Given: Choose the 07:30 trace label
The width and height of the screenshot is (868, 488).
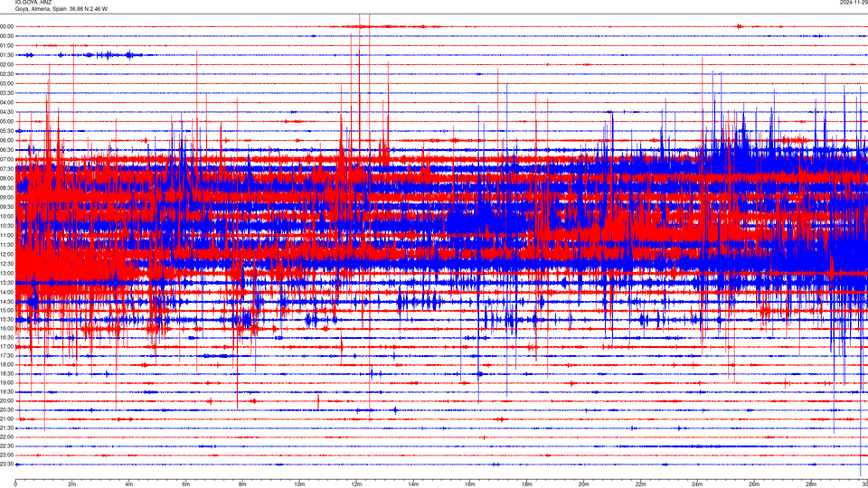Looking at the screenshot, I should (x=7, y=169).
